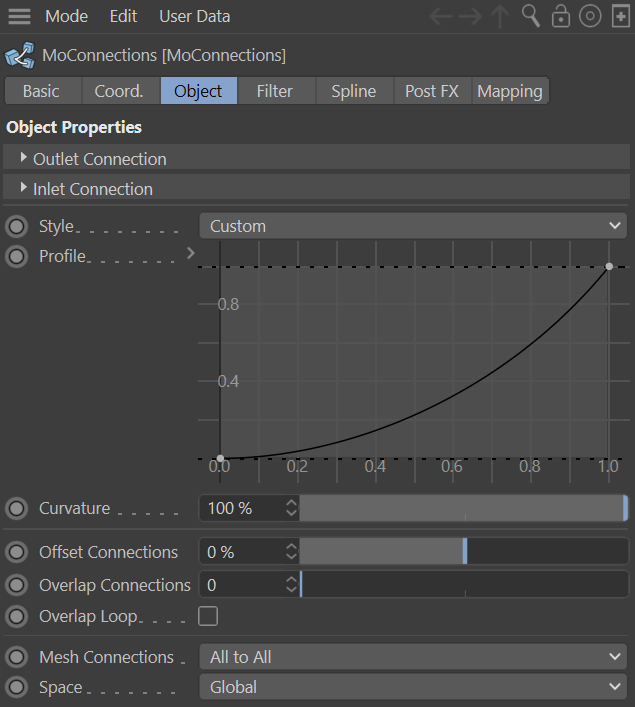Click the up arrow navigation icon
Viewport: 635px width, 707px height.
500,17
